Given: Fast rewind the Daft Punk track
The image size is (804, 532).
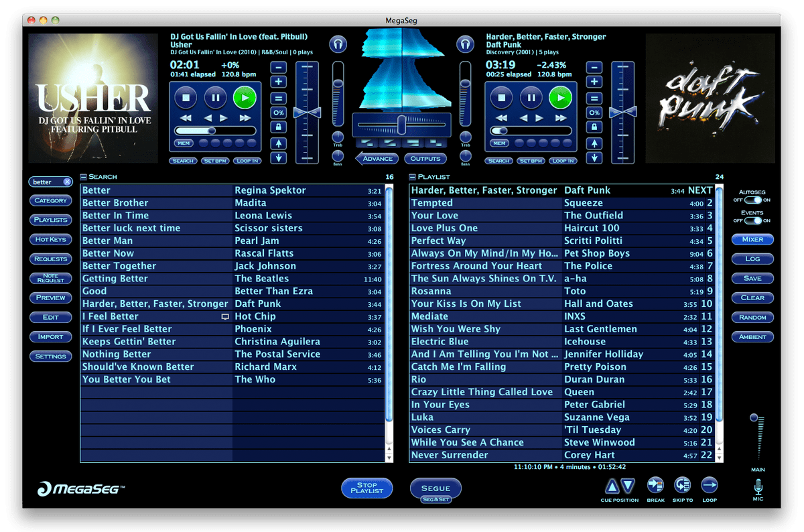Looking at the screenshot, I should [x=501, y=118].
